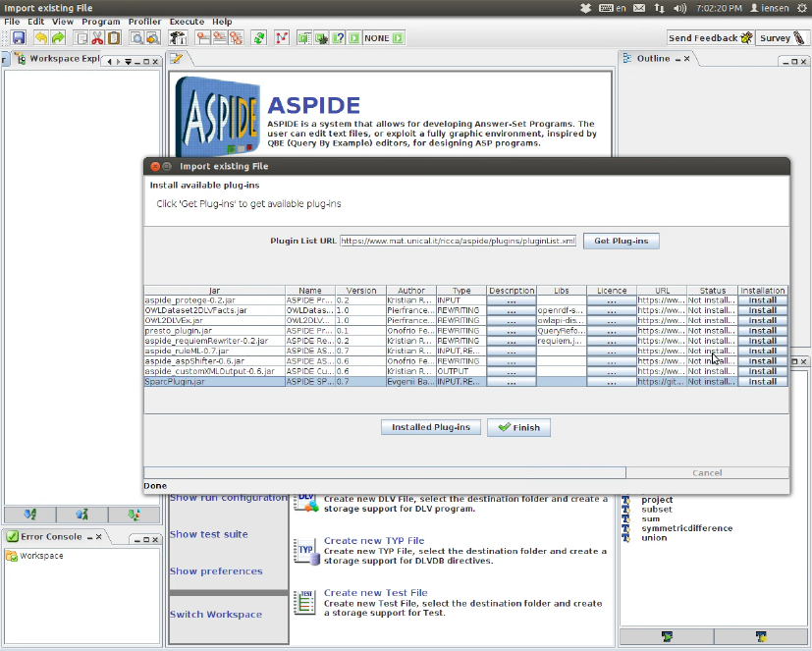Click the green play arrow beside NONE

[398, 38]
